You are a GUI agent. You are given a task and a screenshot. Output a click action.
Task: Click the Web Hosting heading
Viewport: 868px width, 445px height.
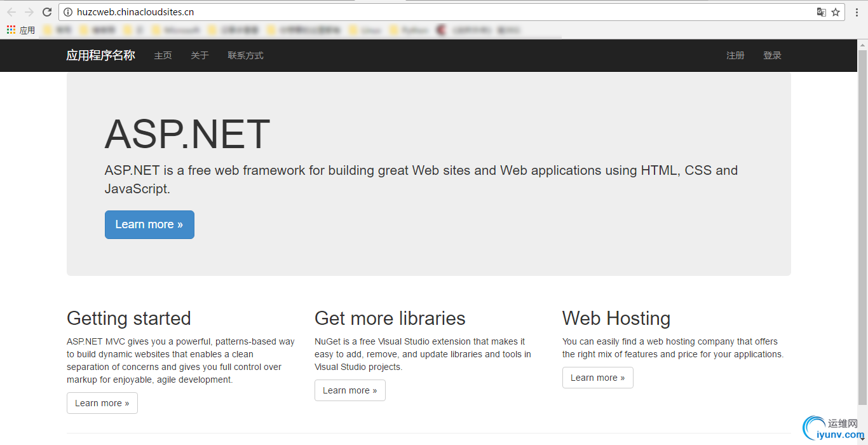616,318
